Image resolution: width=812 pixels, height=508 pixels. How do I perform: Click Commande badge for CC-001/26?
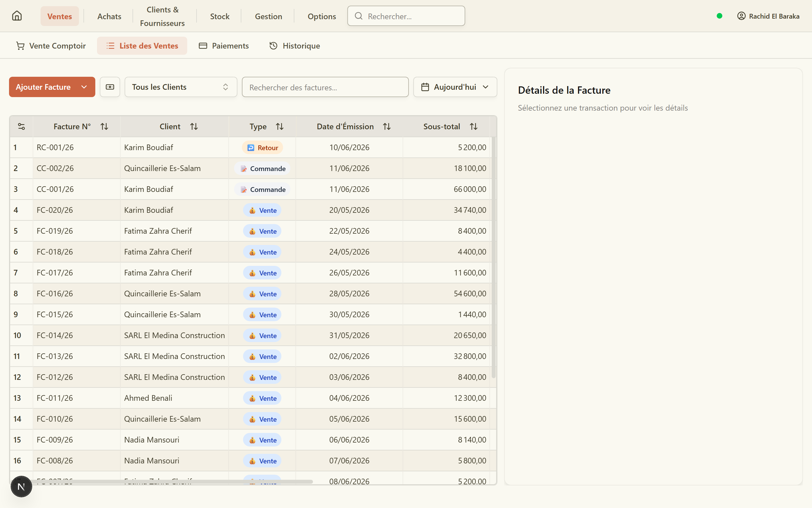click(x=262, y=189)
